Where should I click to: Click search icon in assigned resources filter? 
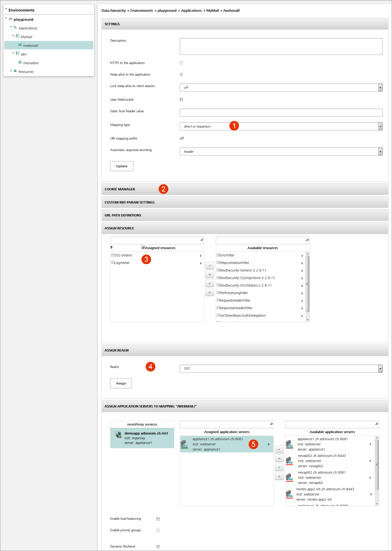pos(202,240)
